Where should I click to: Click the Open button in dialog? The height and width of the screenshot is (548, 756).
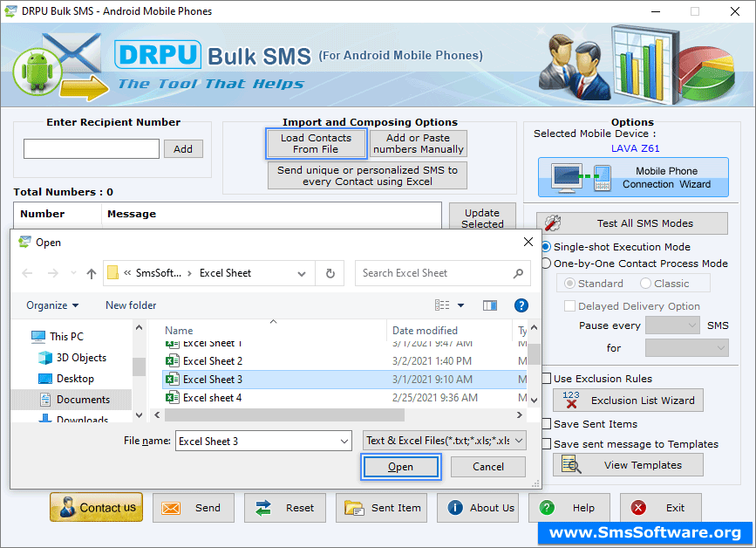point(400,467)
